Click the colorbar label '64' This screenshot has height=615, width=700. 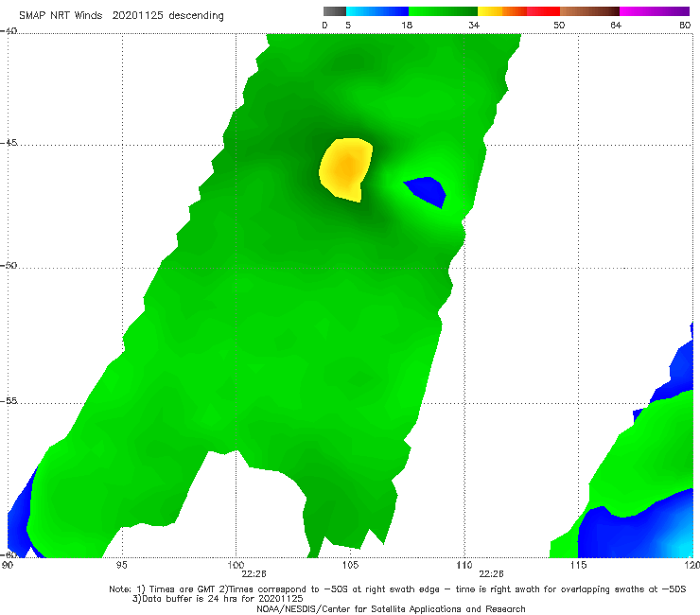pyautogui.click(x=616, y=26)
